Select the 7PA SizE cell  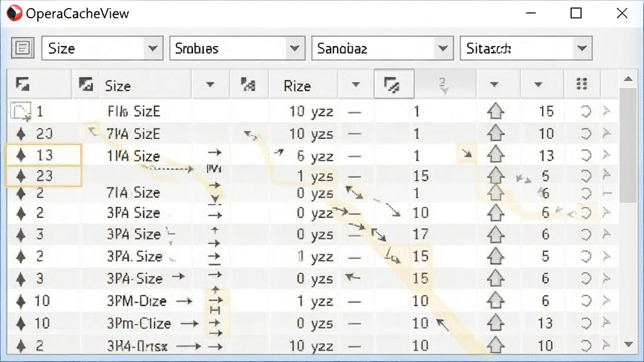click(133, 134)
